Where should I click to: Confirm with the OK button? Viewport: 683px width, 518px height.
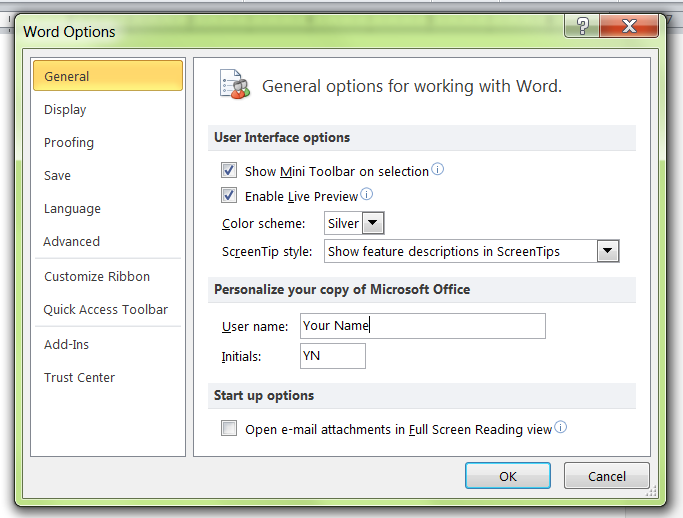508,476
